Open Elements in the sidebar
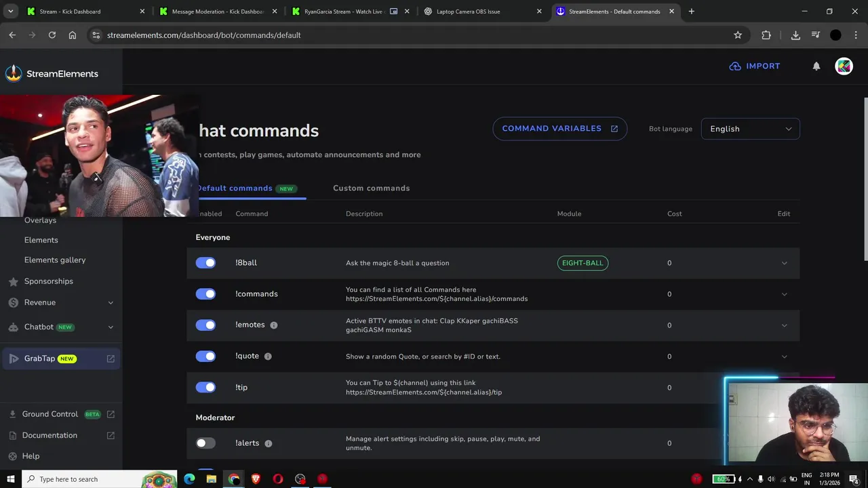The height and width of the screenshot is (488, 868). [x=41, y=240]
